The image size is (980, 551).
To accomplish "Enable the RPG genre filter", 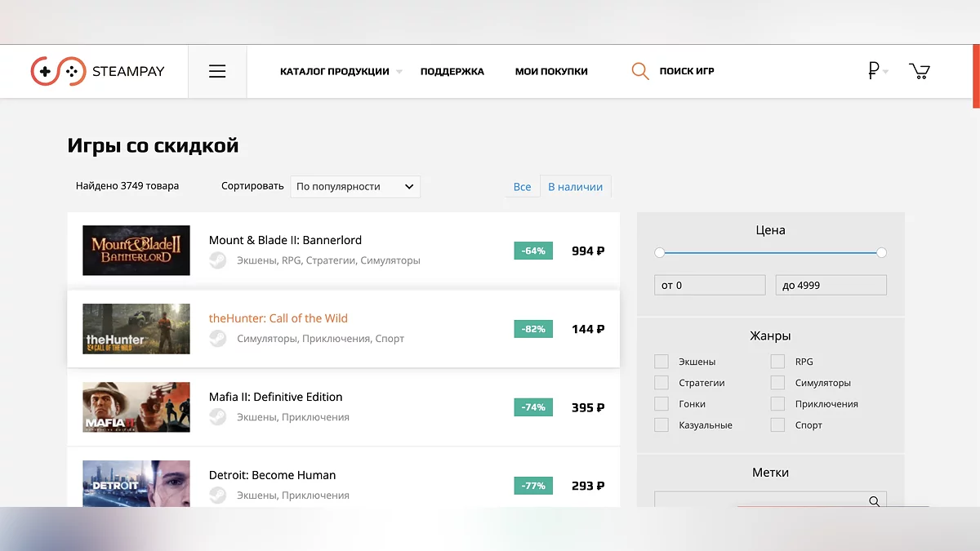I will (x=777, y=362).
